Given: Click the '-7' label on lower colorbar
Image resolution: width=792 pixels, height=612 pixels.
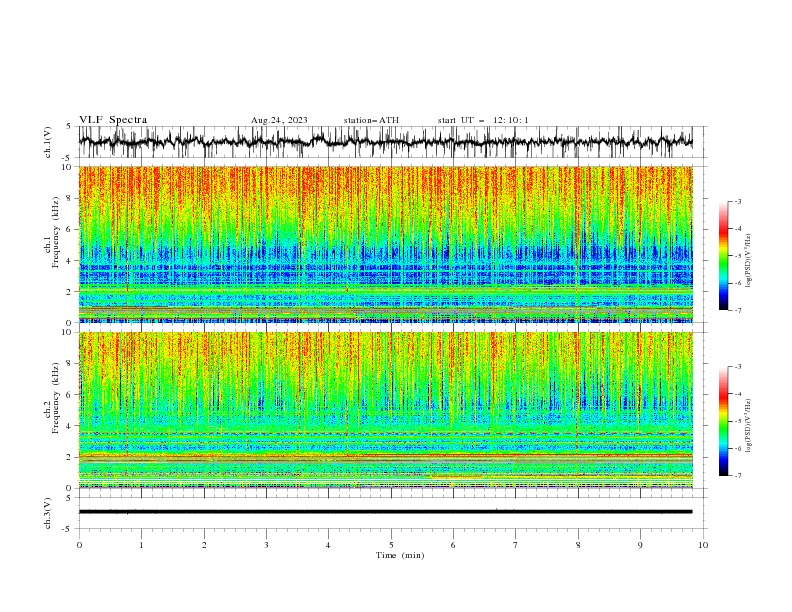Looking at the screenshot, I should pyautogui.click(x=737, y=476).
